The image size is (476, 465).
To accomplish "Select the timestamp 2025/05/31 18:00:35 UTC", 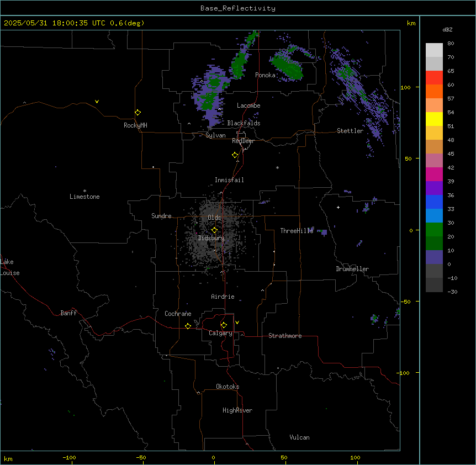I will [55, 23].
